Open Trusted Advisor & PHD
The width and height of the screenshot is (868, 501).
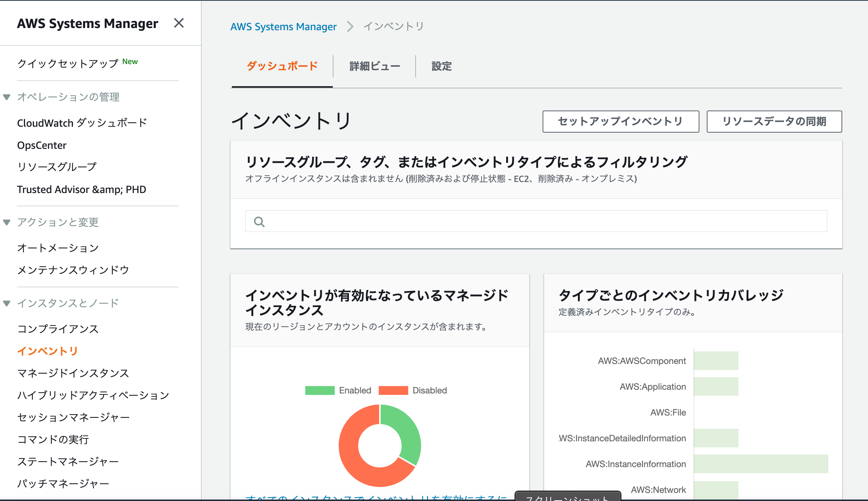[81, 189]
